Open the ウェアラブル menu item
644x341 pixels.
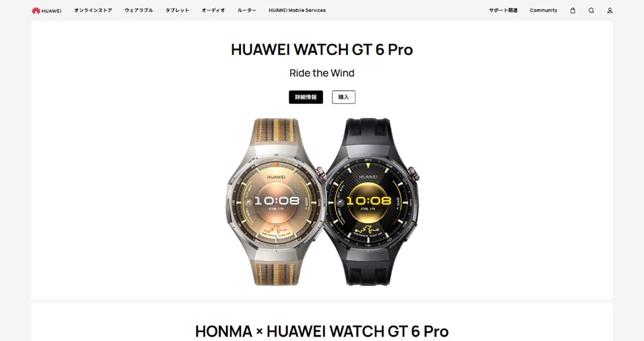[x=138, y=10]
